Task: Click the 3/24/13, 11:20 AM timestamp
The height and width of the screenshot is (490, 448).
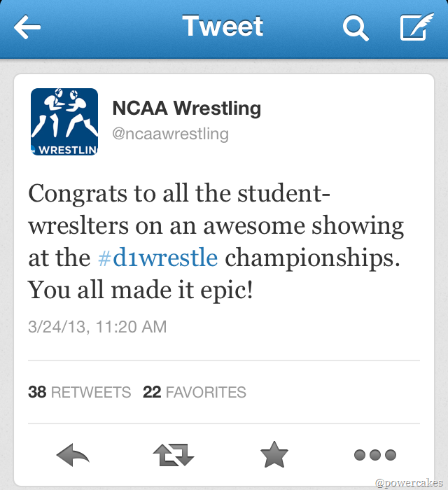Action: [97, 326]
